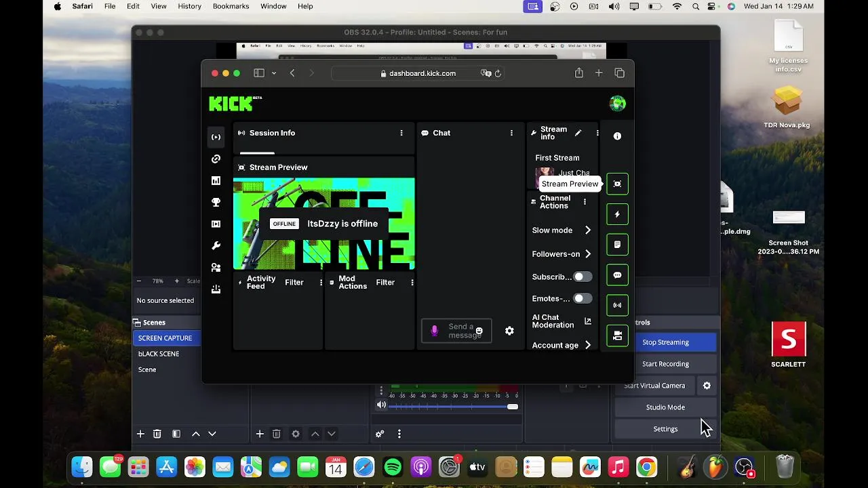Show Safari tab overview
This screenshot has height=488, width=868.
coord(619,73)
